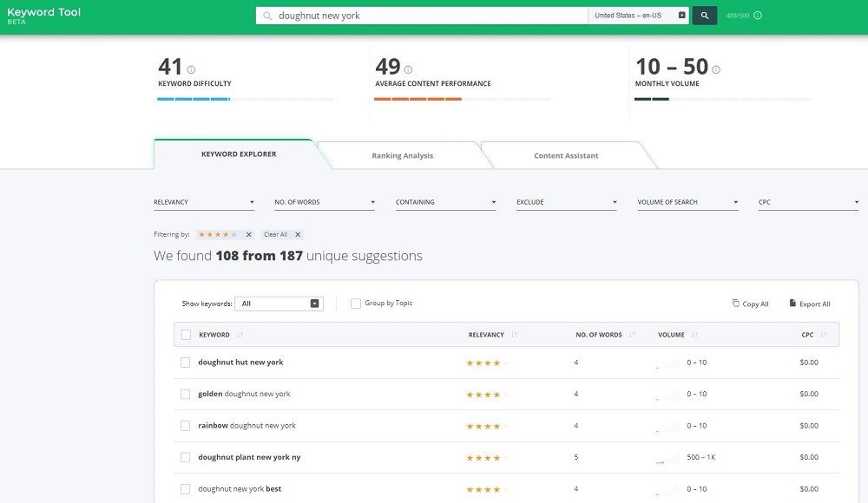Sort by the Keyword column arrows

point(240,335)
